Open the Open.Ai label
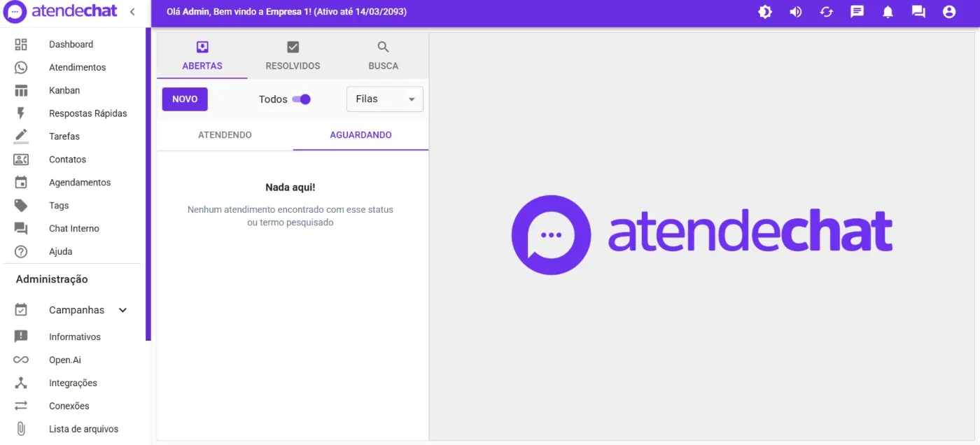 [65, 360]
